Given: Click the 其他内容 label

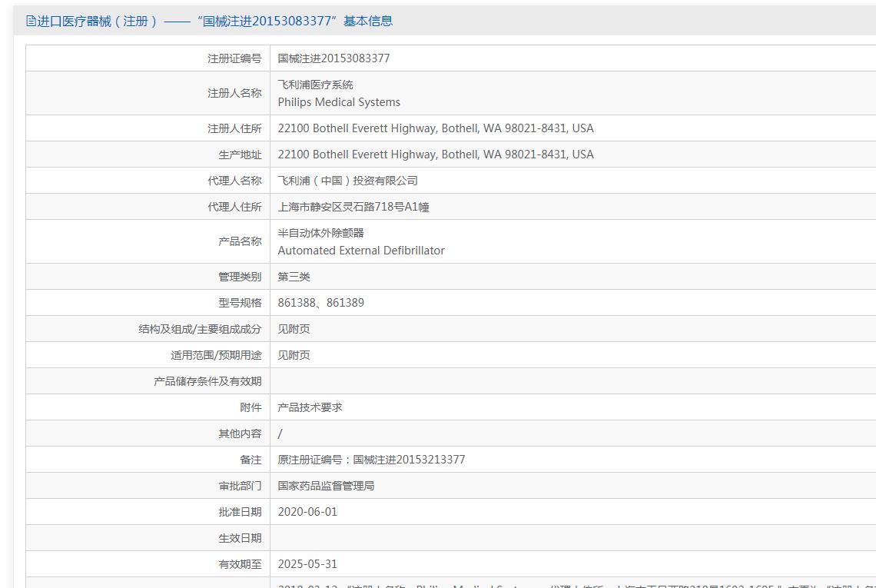Looking at the screenshot, I should [241, 434].
